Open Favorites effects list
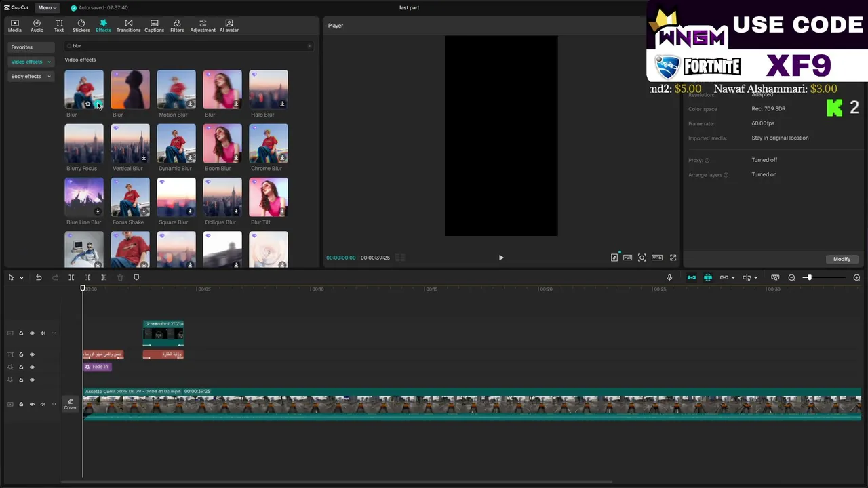This screenshot has width=868, height=488. (31, 47)
